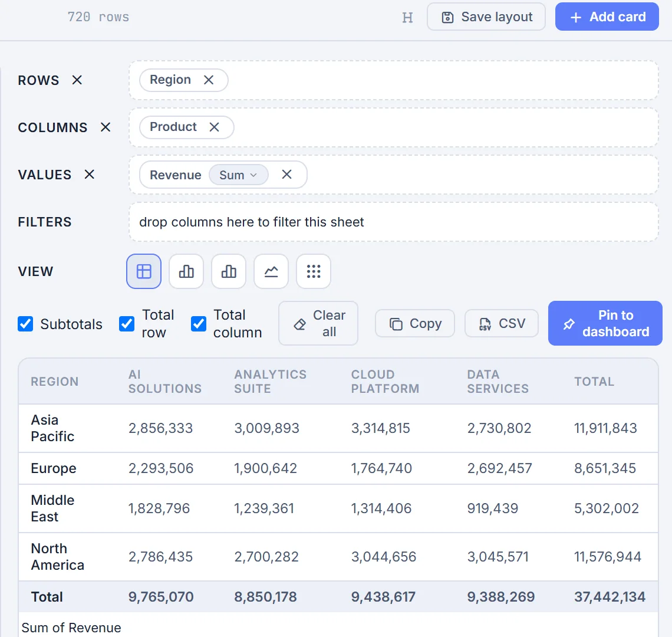Remove the Revenue value chip
This screenshot has height=637, width=672.
point(286,175)
